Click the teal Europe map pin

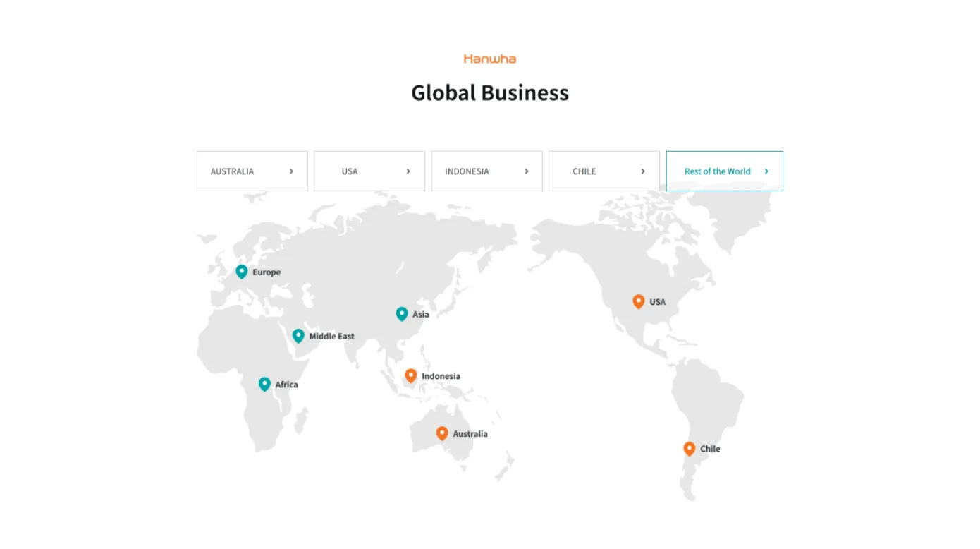pyautogui.click(x=242, y=271)
